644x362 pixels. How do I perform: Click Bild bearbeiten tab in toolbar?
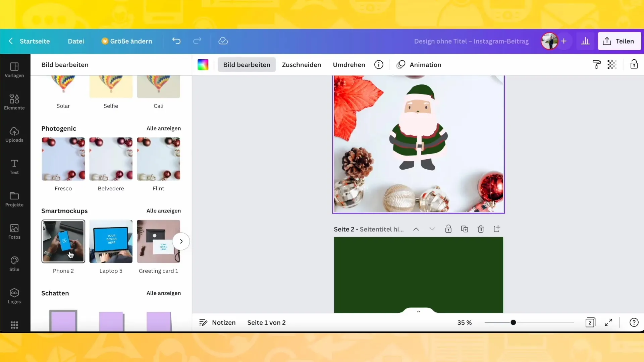247,65
